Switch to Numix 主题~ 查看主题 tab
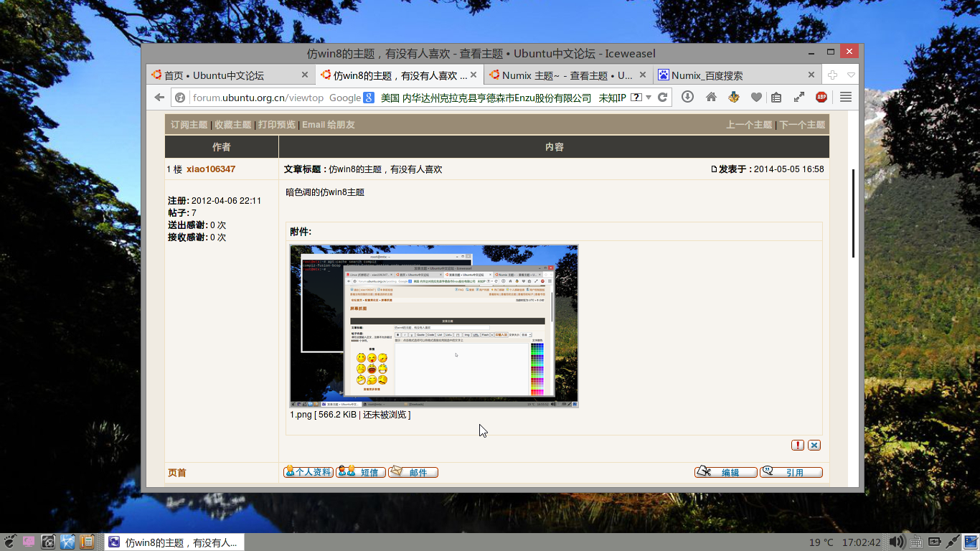This screenshot has height=551, width=980. [x=567, y=75]
